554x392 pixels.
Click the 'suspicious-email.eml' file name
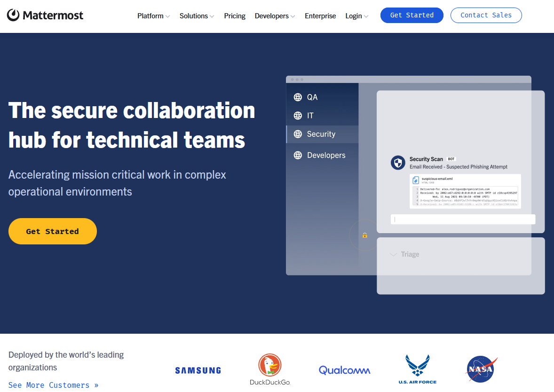point(437,179)
